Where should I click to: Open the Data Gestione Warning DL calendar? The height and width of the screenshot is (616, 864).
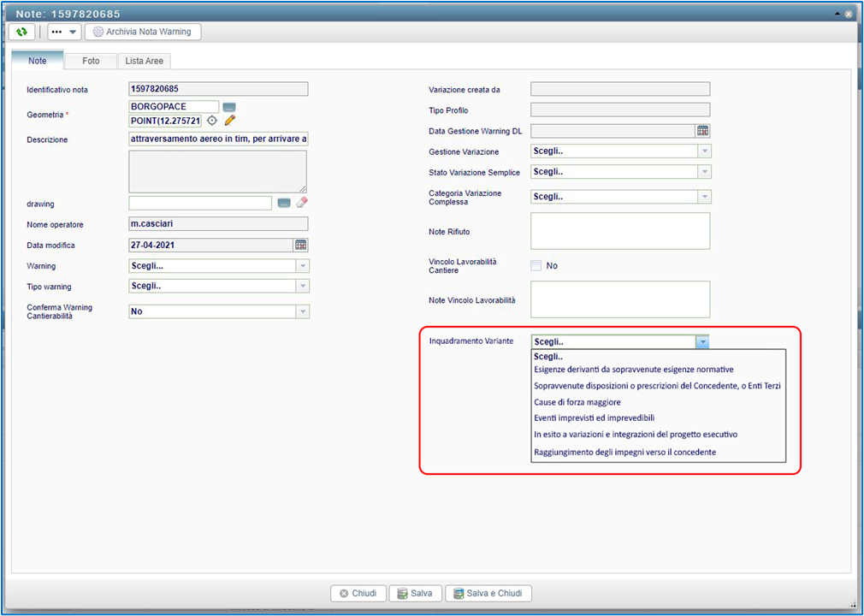(x=702, y=131)
